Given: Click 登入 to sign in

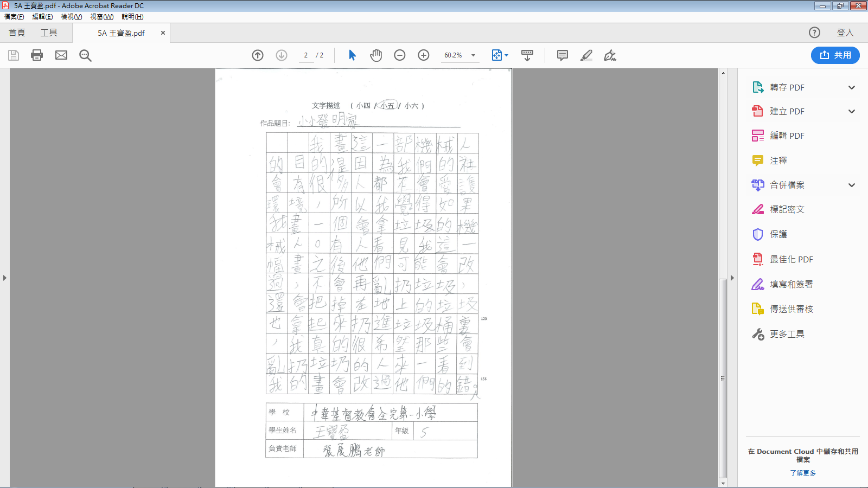Looking at the screenshot, I should [845, 33].
